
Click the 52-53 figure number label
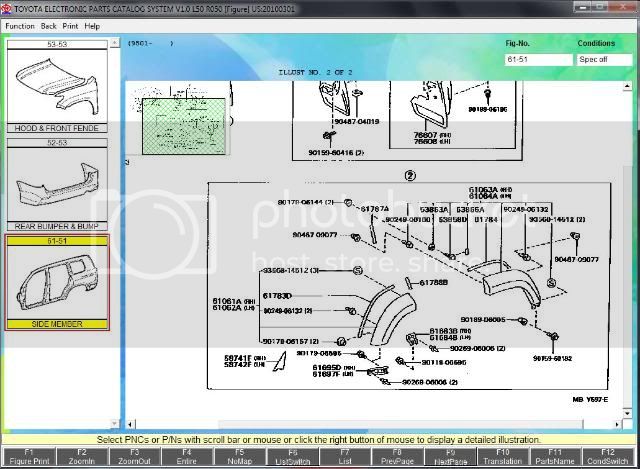click(57, 142)
